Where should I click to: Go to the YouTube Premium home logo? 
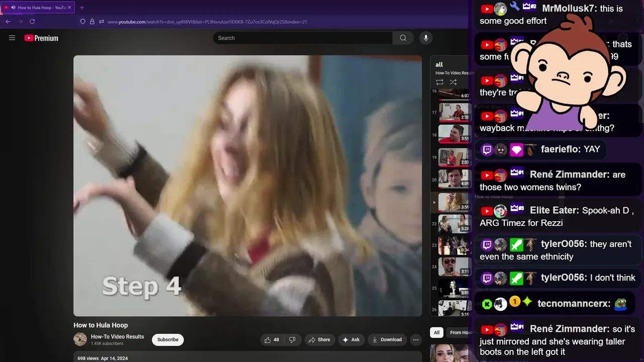(x=41, y=38)
